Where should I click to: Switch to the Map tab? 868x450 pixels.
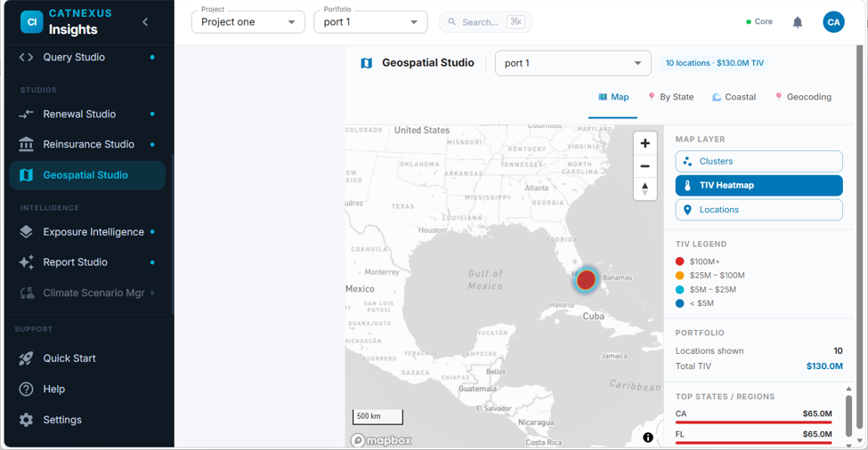click(612, 97)
